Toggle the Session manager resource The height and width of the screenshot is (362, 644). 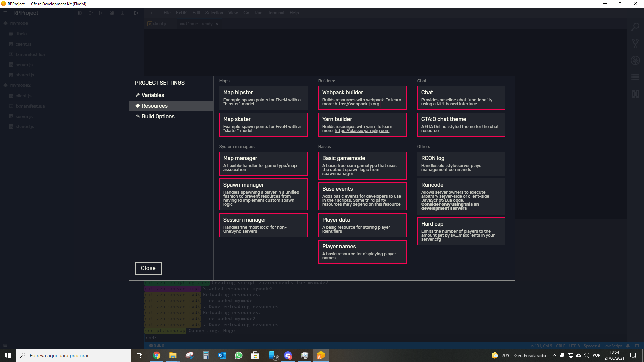[x=263, y=225]
